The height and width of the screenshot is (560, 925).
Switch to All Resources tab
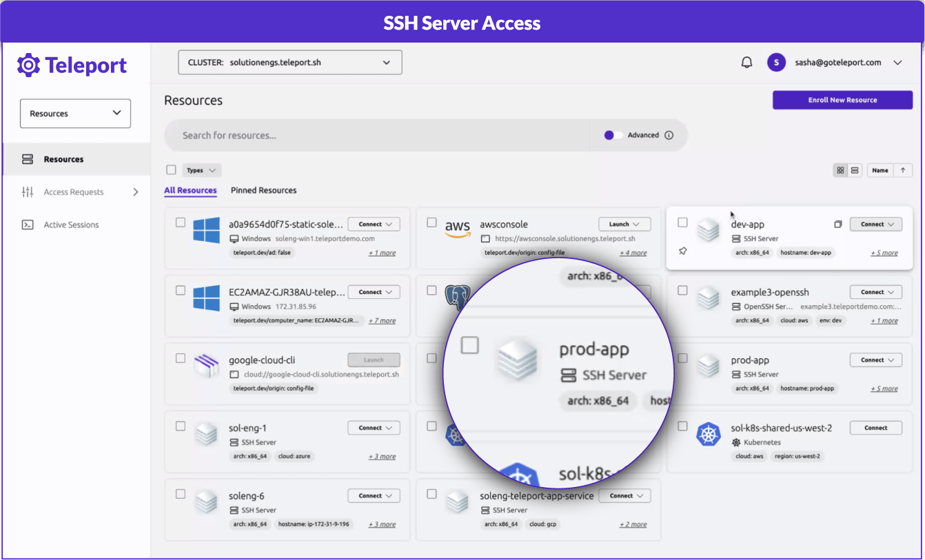pos(190,190)
